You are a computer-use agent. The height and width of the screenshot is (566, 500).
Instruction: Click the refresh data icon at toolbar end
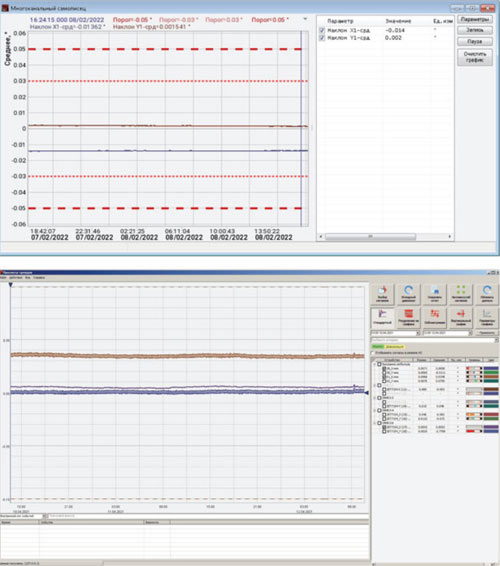pos(487,294)
